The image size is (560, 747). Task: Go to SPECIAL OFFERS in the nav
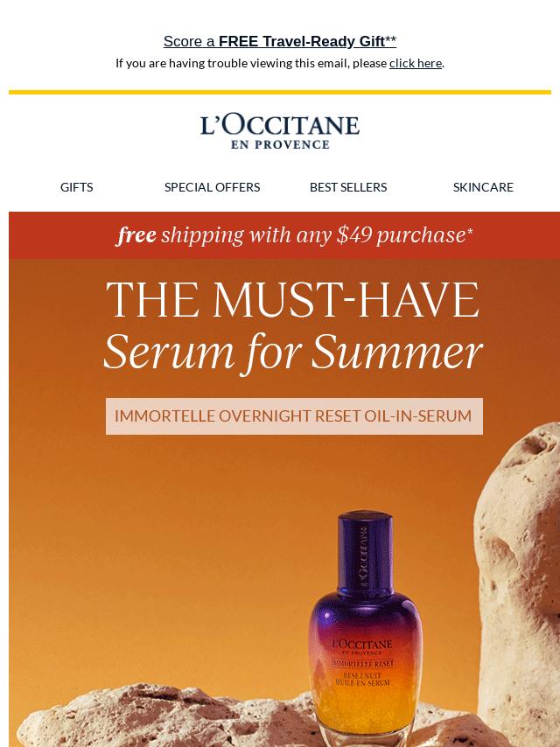(212, 187)
